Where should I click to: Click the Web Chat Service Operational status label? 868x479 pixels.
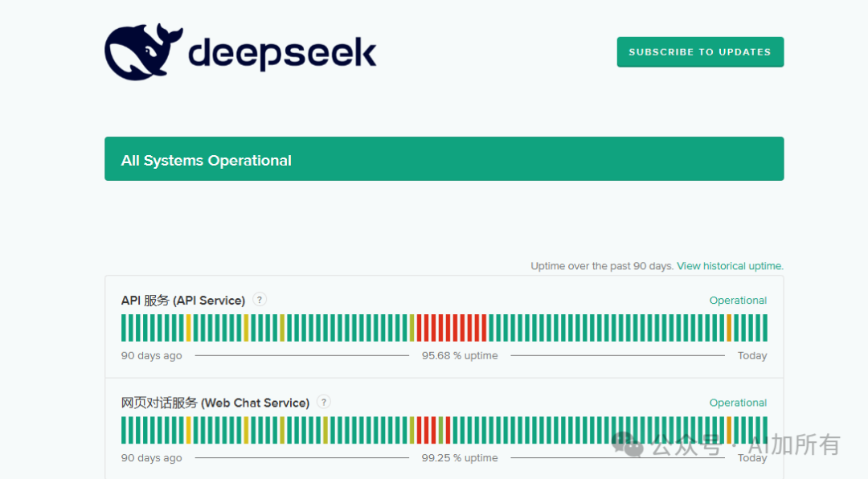coord(738,403)
